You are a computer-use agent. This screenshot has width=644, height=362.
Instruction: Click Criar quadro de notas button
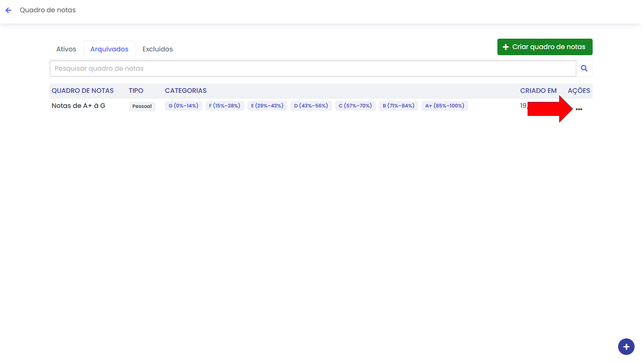coord(545,47)
